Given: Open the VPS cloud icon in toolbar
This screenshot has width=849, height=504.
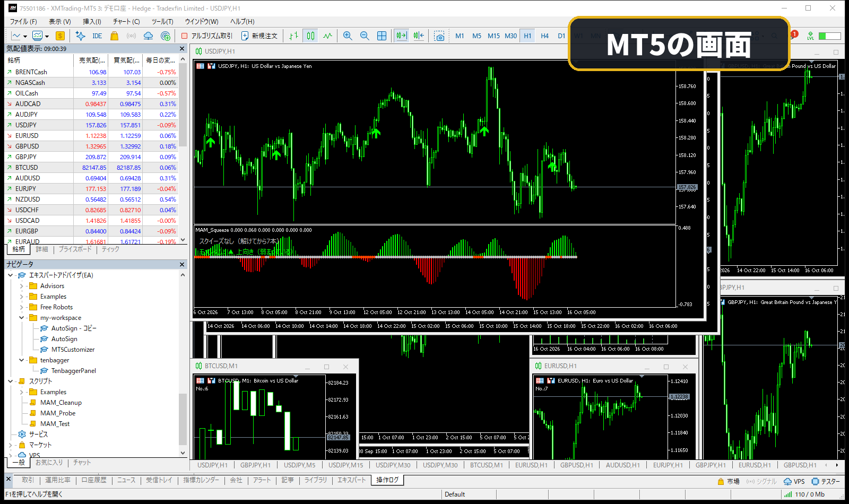Looking at the screenshot, I should point(149,36).
